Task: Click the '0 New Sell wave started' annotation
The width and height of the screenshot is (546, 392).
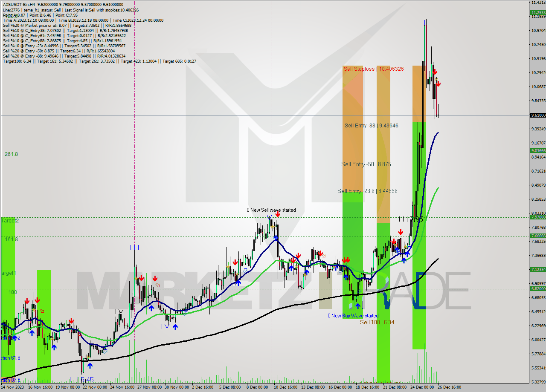Action: point(271,210)
